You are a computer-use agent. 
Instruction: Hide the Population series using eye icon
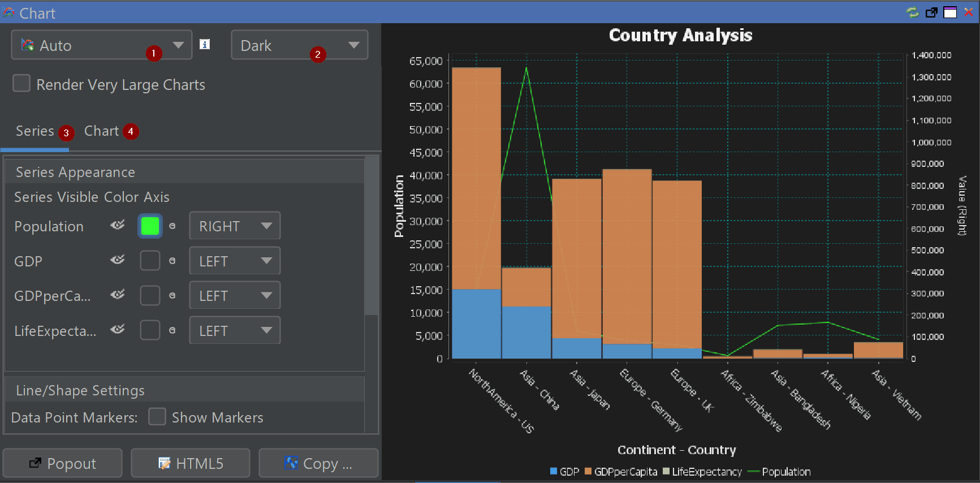point(118,225)
